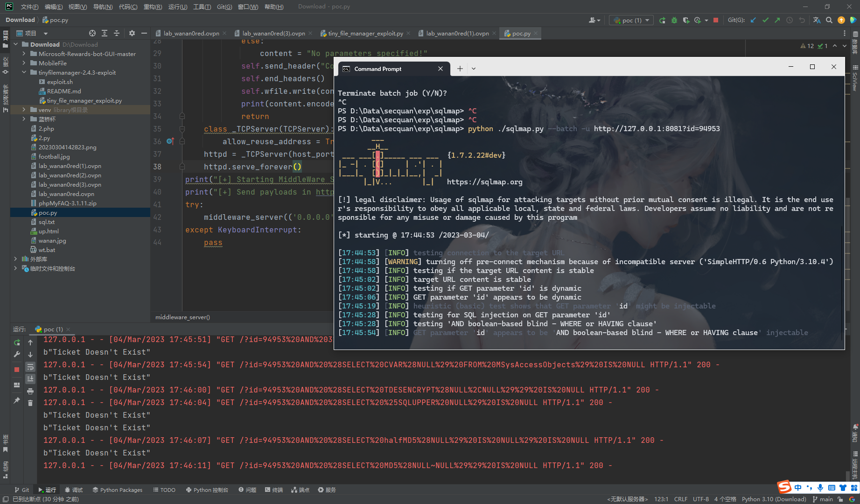Viewport: 860px width, 504px height.
Task: Click scroll down arrow in Run console
Action: (x=30, y=355)
